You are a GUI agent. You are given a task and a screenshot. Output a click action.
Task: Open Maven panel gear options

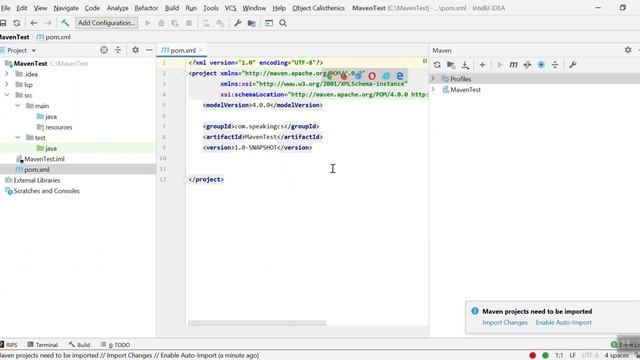tap(628, 50)
